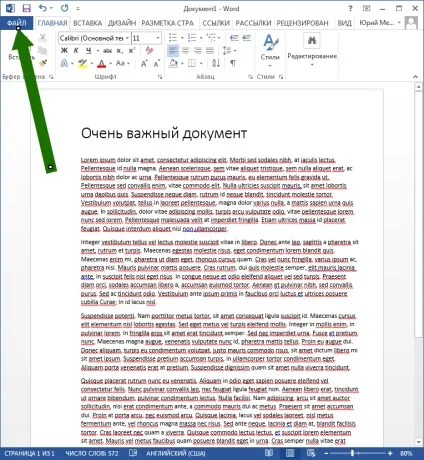Switch to ВСТАВКА tab

point(88,23)
